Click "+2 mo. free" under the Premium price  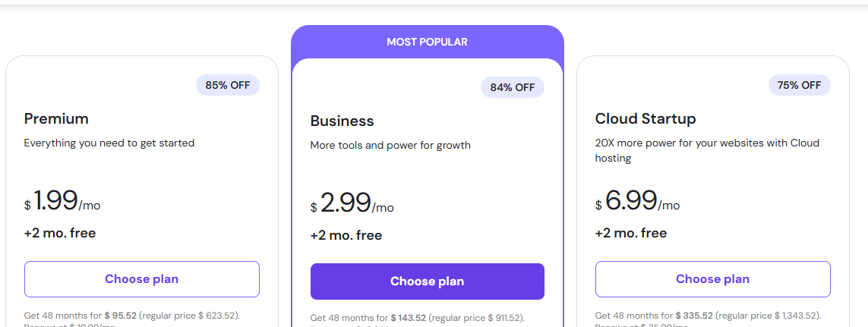(60, 233)
